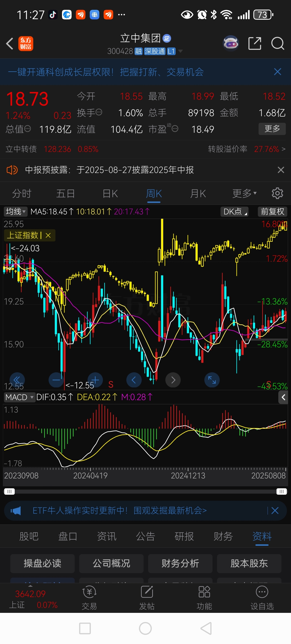This screenshot has width=291, height=644.
Task: Tap the info icon beside 市盈
Action: [x=175, y=129]
